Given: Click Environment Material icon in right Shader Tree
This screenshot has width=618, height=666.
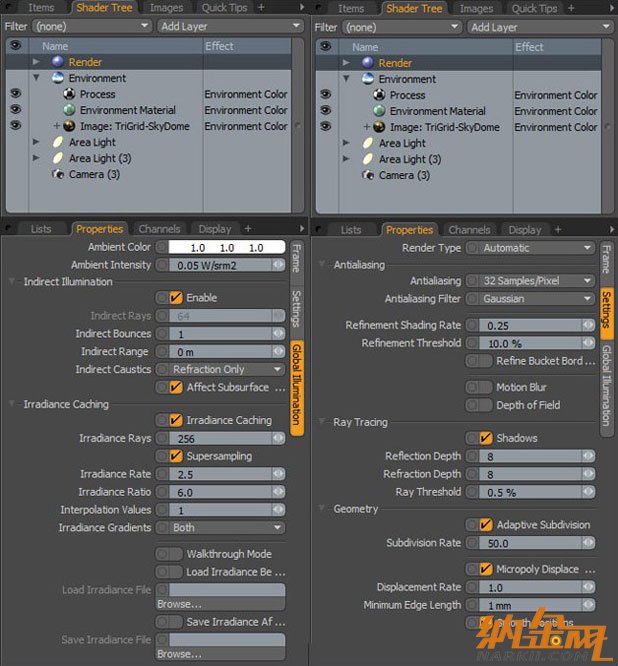Looking at the screenshot, I should [x=379, y=111].
